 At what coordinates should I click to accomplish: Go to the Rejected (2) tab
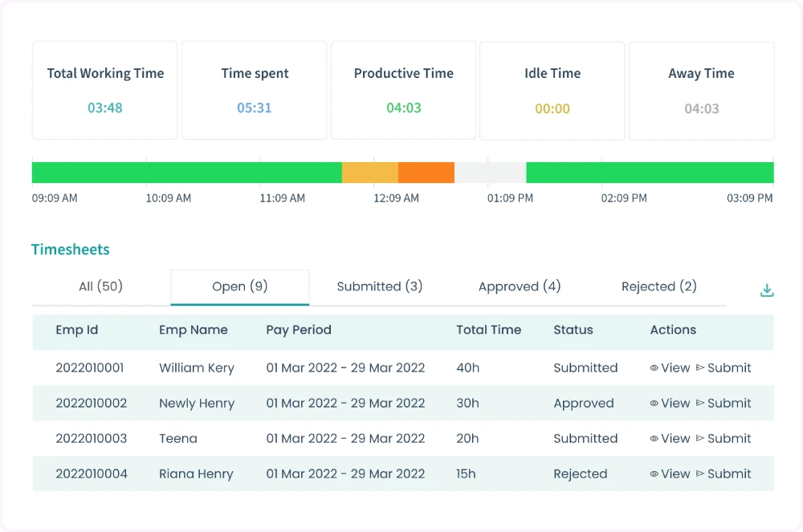pyautogui.click(x=659, y=286)
